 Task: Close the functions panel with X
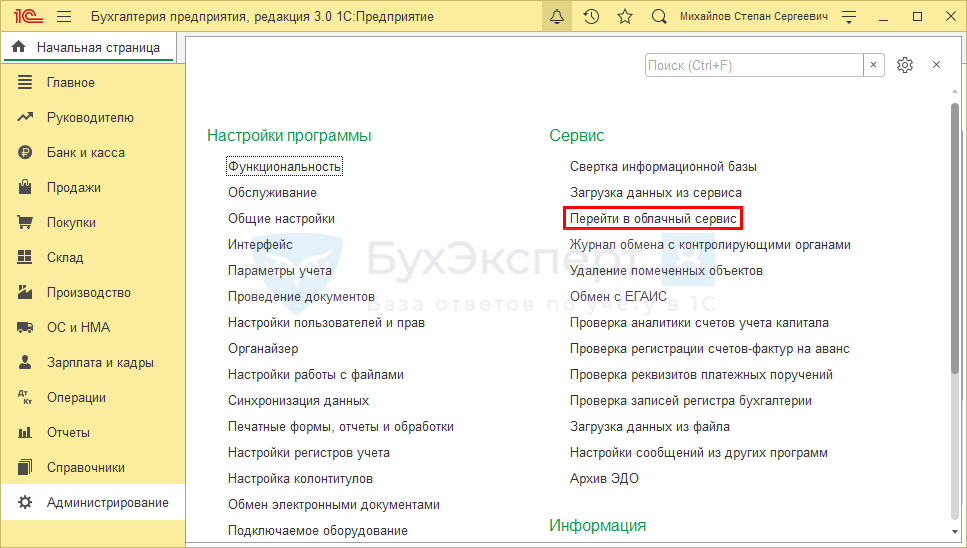pyautogui.click(x=936, y=65)
